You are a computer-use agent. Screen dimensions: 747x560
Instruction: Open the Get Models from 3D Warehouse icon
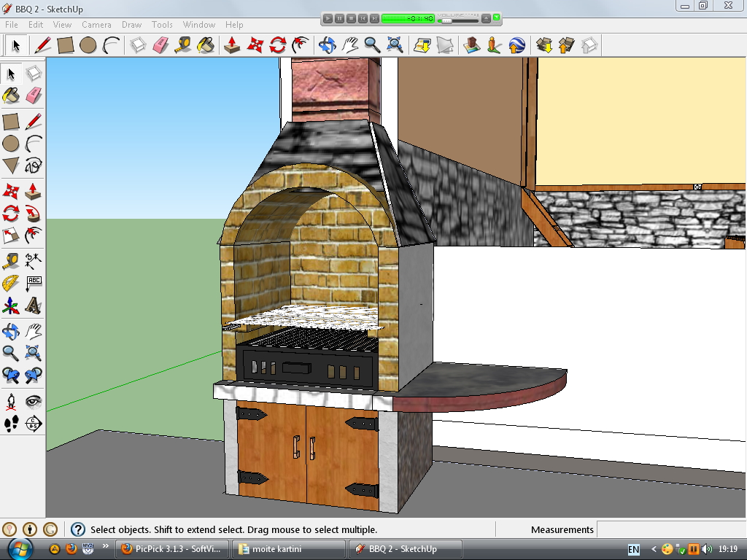543,45
